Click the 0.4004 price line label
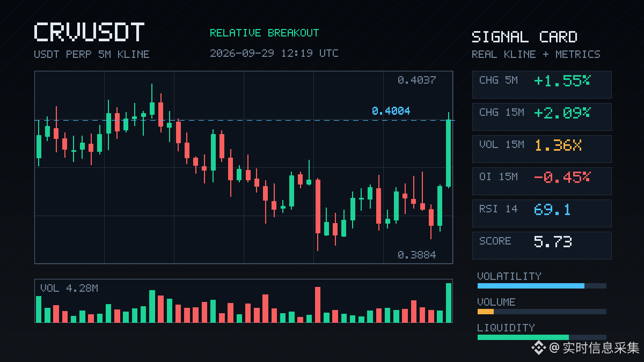644x362 pixels. point(391,111)
